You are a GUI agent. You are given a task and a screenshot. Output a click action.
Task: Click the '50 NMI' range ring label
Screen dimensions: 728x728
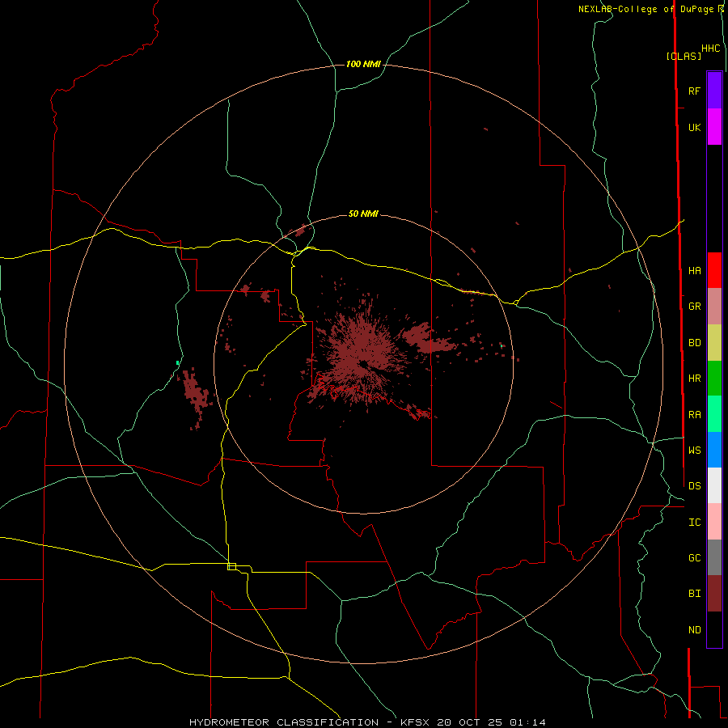[363, 214]
